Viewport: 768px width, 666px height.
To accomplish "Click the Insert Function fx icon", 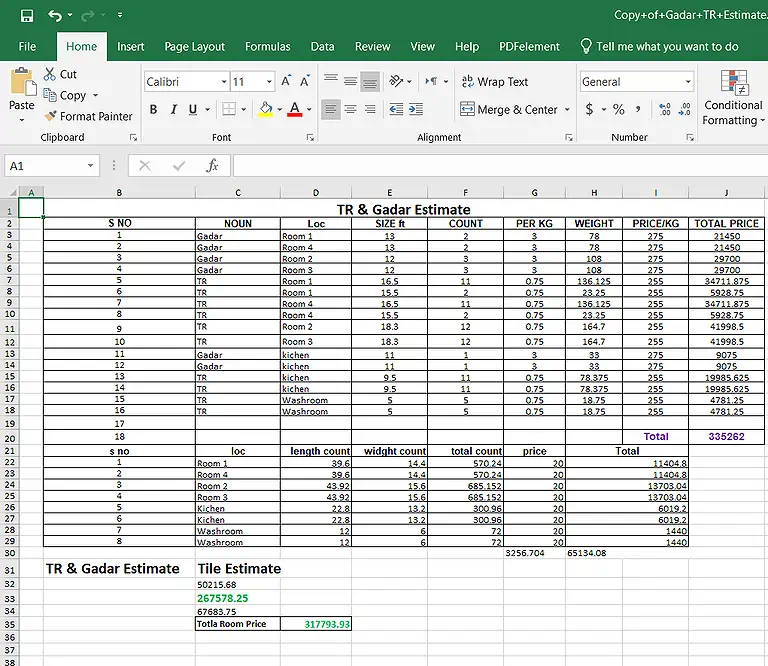I will tap(212, 166).
